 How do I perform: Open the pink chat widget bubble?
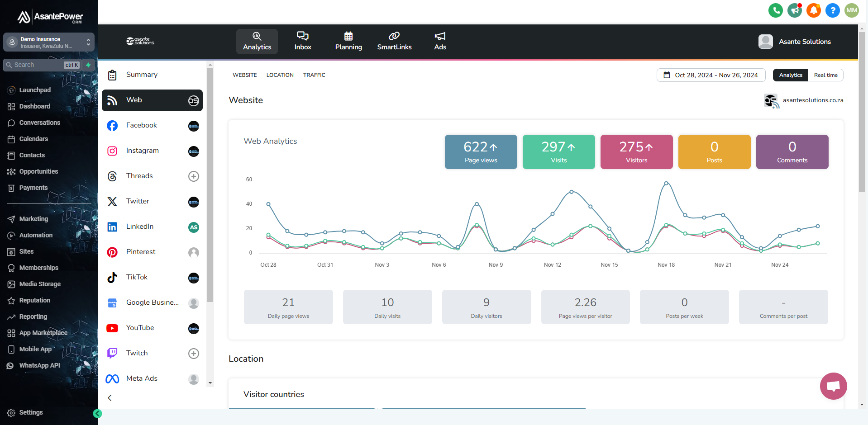point(833,386)
